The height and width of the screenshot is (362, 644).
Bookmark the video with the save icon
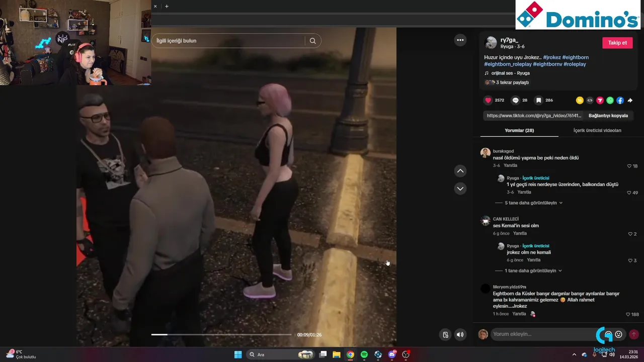pyautogui.click(x=538, y=101)
